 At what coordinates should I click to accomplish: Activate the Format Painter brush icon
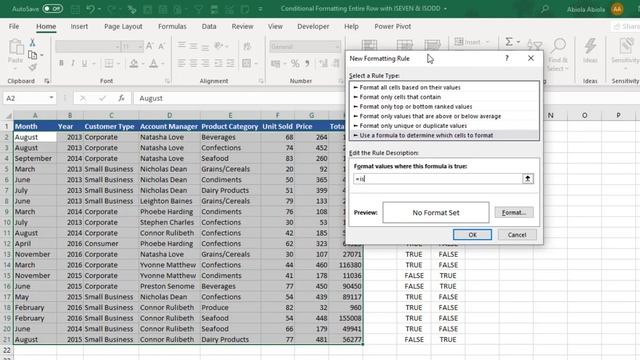tap(32, 67)
